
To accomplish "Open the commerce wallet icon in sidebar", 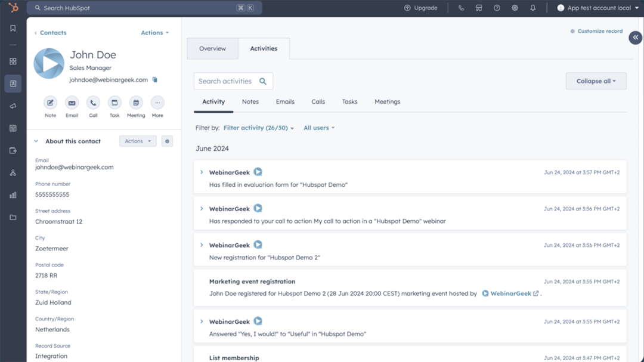I will 13,150.
